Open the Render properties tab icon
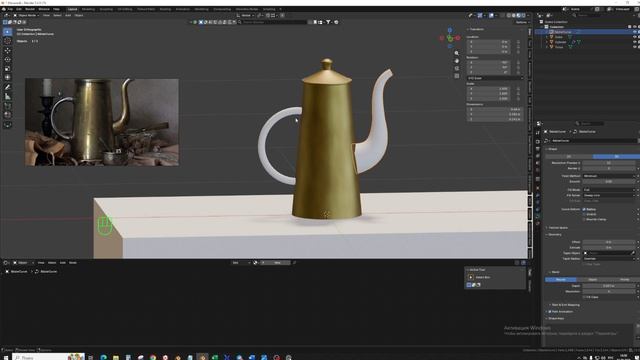The height and width of the screenshot is (360, 640). pyautogui.click(x=538, y=141)
